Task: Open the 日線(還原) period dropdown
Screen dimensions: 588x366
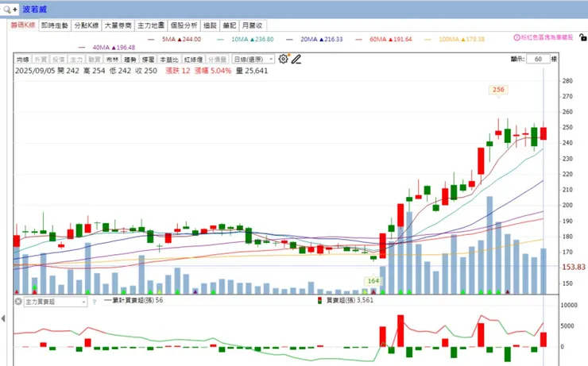Action: coord(253,60)
